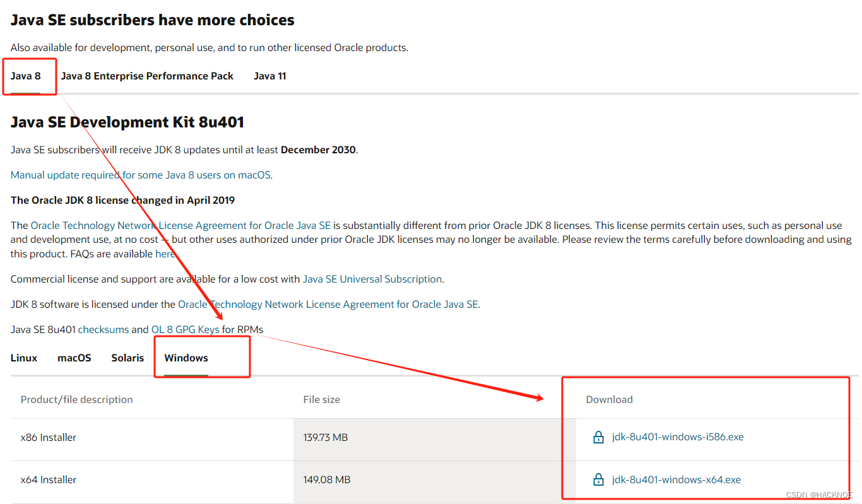
Task: Download jdk-8u401-windows-x64.exe
Action: tap(676, 480)
